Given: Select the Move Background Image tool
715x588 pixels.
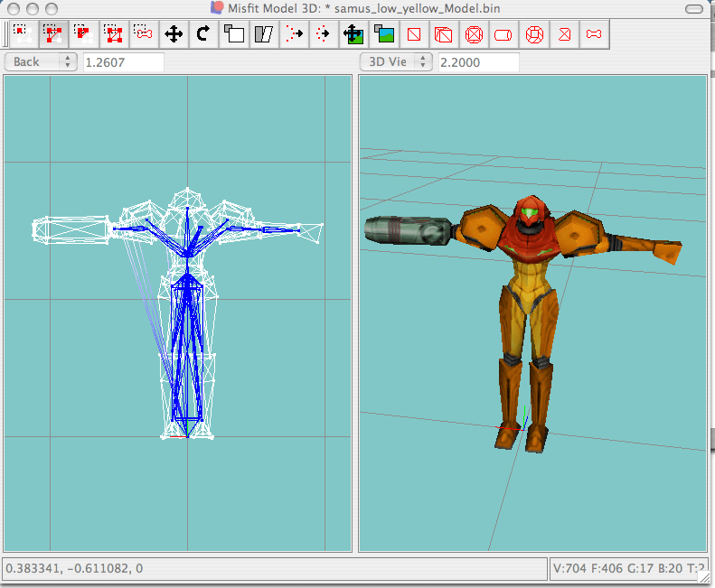Looking at the screenshot, I should click(x=353, y=33).
